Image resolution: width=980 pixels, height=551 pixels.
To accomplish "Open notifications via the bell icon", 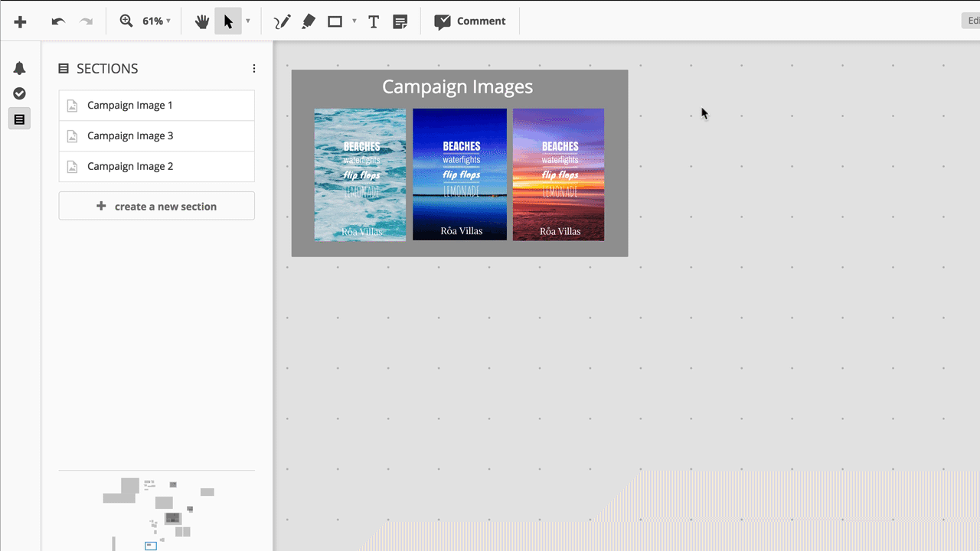I will 19,67.
